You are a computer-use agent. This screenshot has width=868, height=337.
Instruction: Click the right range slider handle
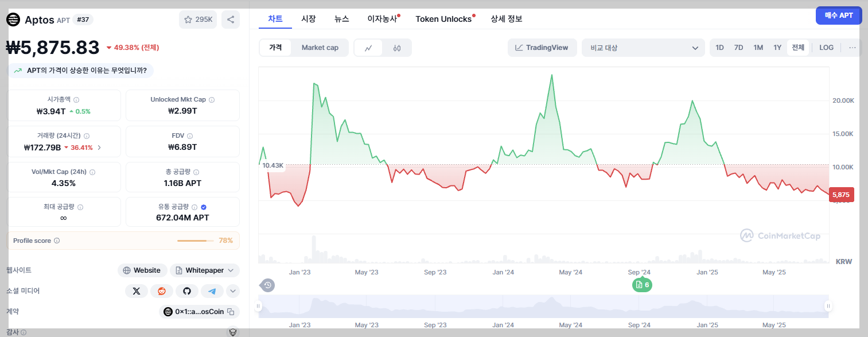(828, 306)
